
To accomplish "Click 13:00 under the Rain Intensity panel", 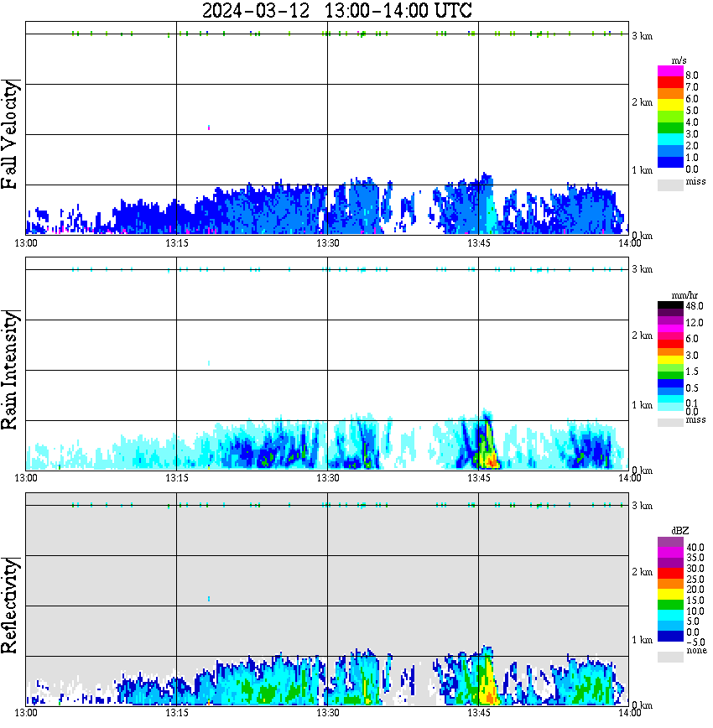I will point(25,478).
